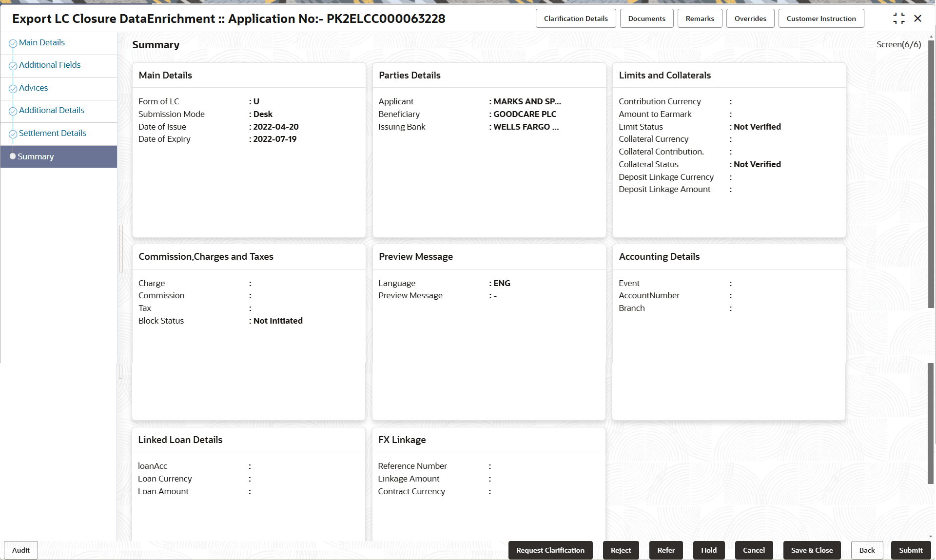Close the Export LC Closure screen with the X

[918, 18]
